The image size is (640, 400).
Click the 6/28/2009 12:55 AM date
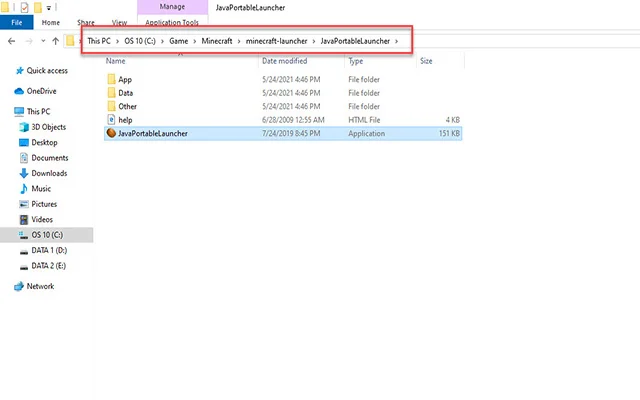coord(293,120)
